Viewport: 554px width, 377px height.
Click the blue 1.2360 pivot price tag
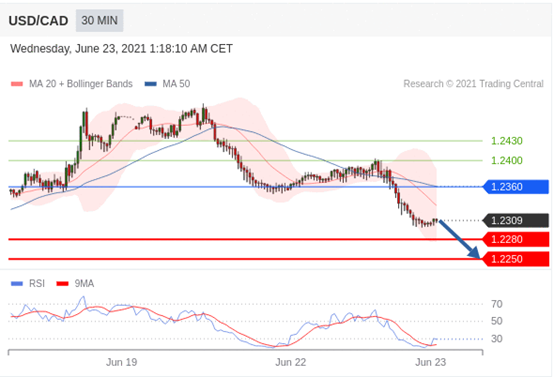pyautogui.click(x=516, y=187)
